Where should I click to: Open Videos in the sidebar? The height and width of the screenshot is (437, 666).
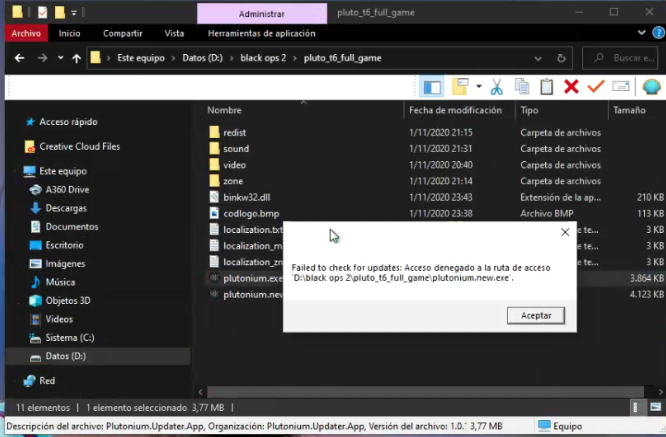pyautogui.click(x=59, y=319)
